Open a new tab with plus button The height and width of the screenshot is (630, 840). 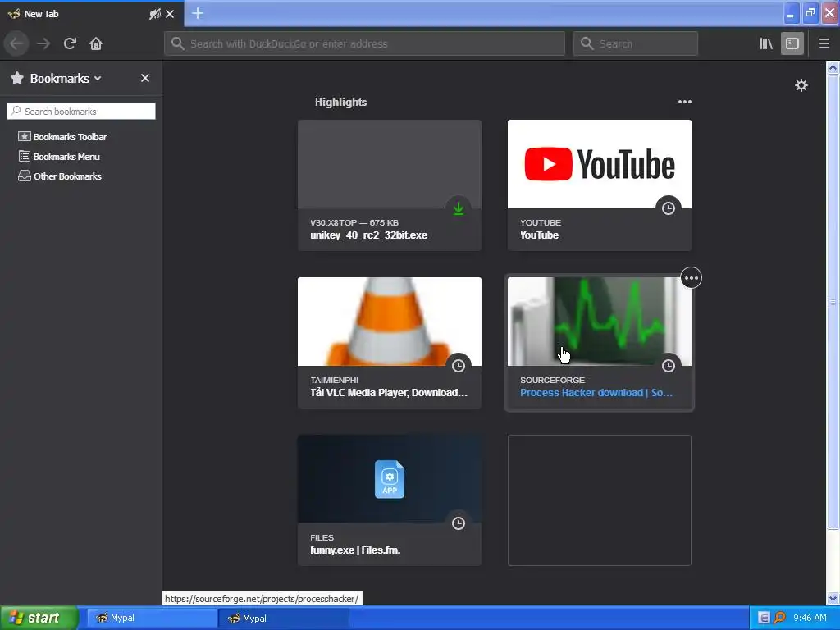[198, 13]
